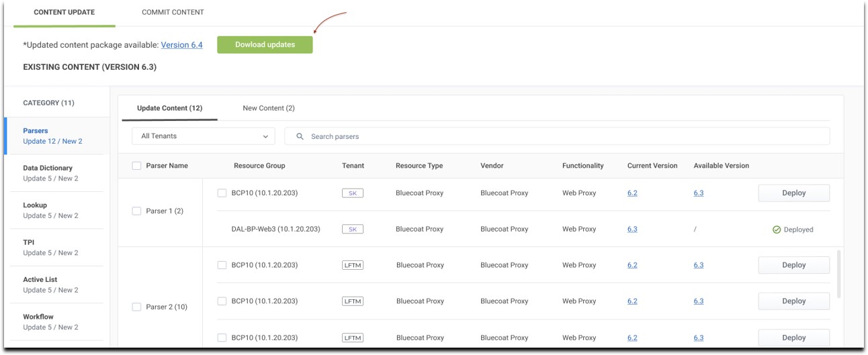Toggle the Parser Name select-all checkbox

(x=136, y=166)
